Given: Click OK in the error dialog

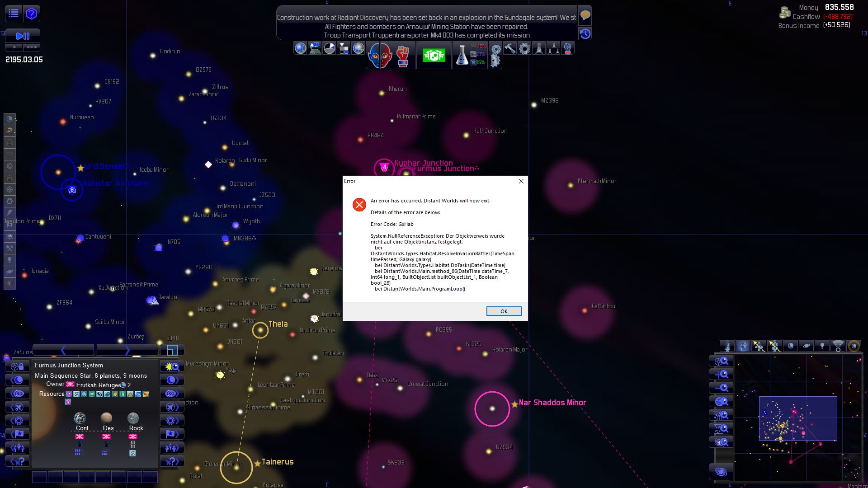Looking at the screenshot, I should [x=504, y=311].
